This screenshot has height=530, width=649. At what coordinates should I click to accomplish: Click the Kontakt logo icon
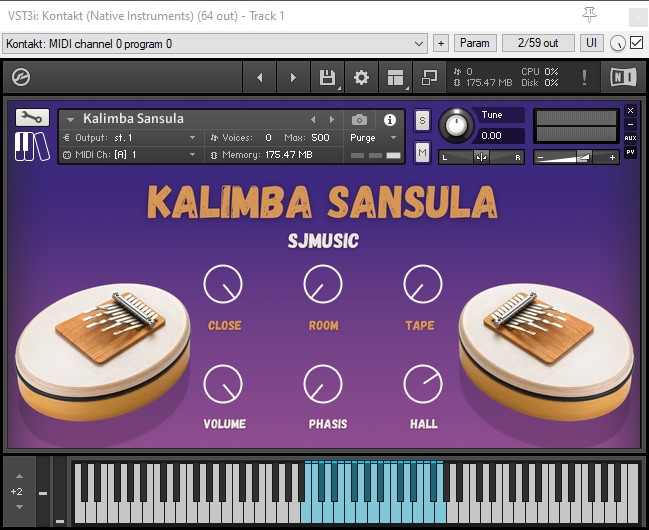pos(21,77)
